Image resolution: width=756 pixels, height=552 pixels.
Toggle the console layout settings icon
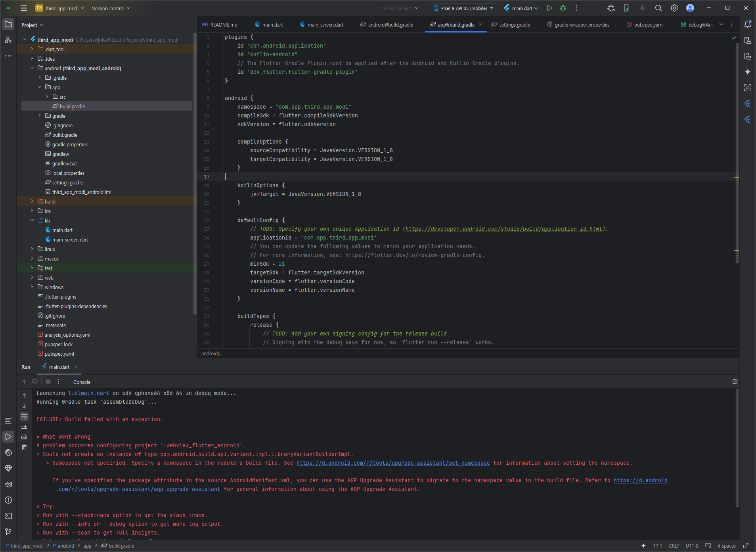(735, 381)
